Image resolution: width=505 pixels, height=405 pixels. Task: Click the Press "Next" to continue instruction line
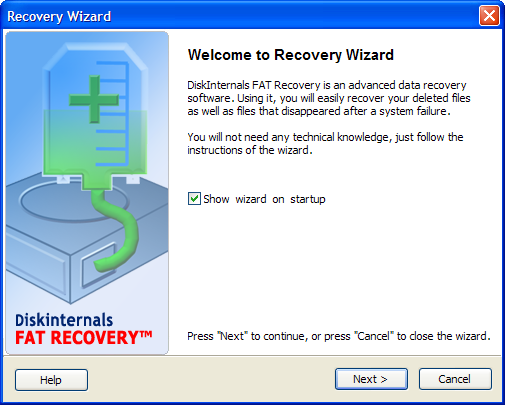click(339, 336)
